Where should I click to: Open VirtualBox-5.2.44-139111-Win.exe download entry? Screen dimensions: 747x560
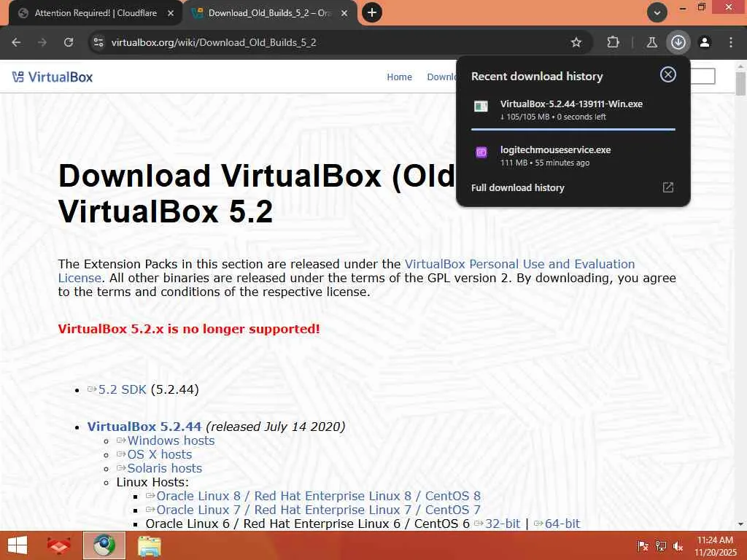coord(573,110)
